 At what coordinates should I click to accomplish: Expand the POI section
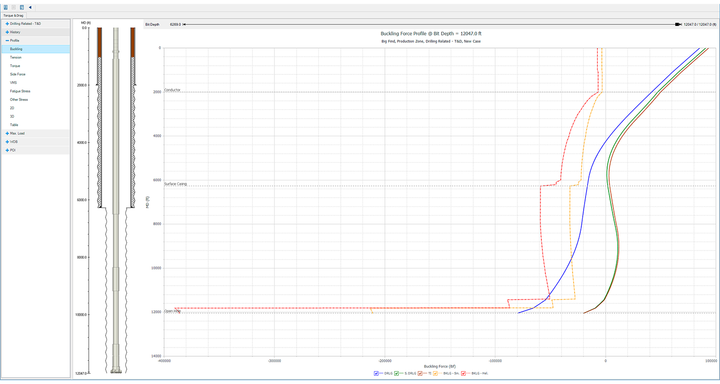tap(7, 150)
